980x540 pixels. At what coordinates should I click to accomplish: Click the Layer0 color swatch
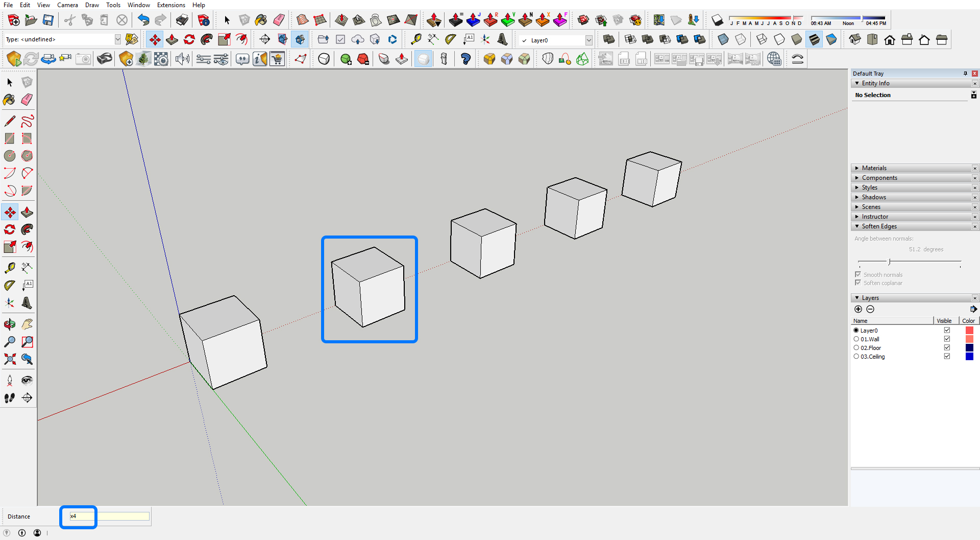tap(969, 331)
